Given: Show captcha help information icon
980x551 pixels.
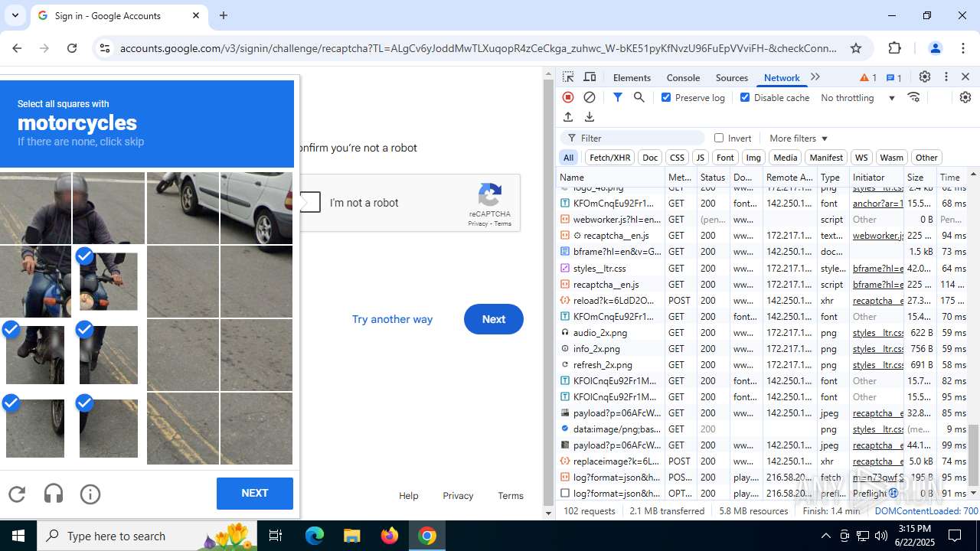Looking at the screenshot, I should click(x=90, y=494).
